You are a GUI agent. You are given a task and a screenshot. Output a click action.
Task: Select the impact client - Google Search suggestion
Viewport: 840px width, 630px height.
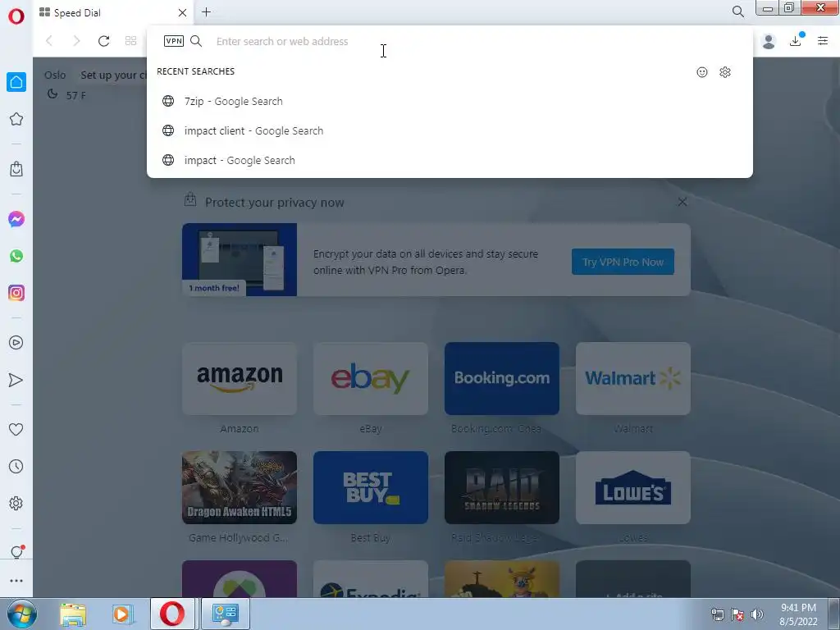click(x=449, y=130)
